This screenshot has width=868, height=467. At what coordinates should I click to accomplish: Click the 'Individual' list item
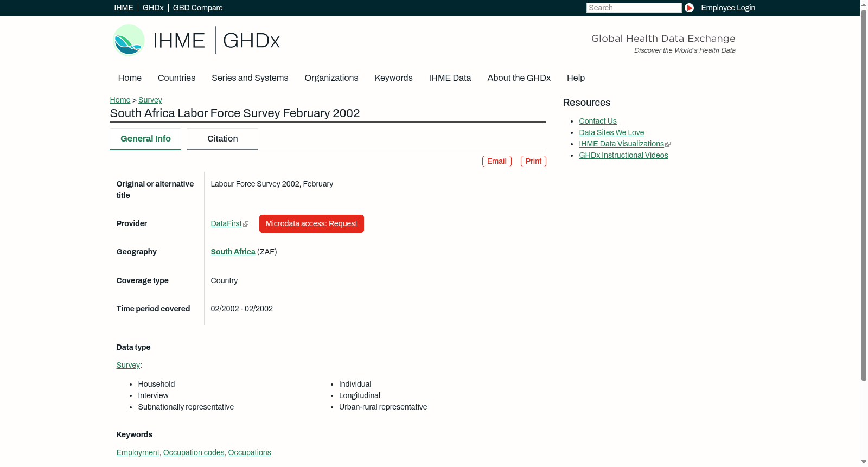(355, 385)
